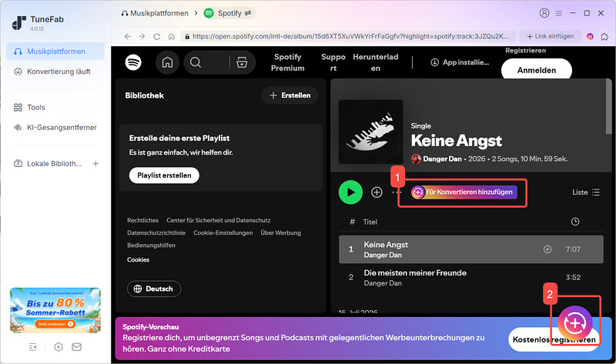The width and height of the screenshot is (616, 364).
Task: Reload the page with the refresh icon
Action: tap(157, 36)
